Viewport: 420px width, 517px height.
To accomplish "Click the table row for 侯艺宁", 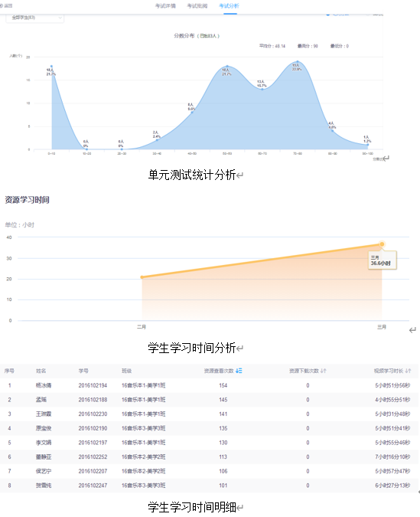I will click(x=209, y=471).
